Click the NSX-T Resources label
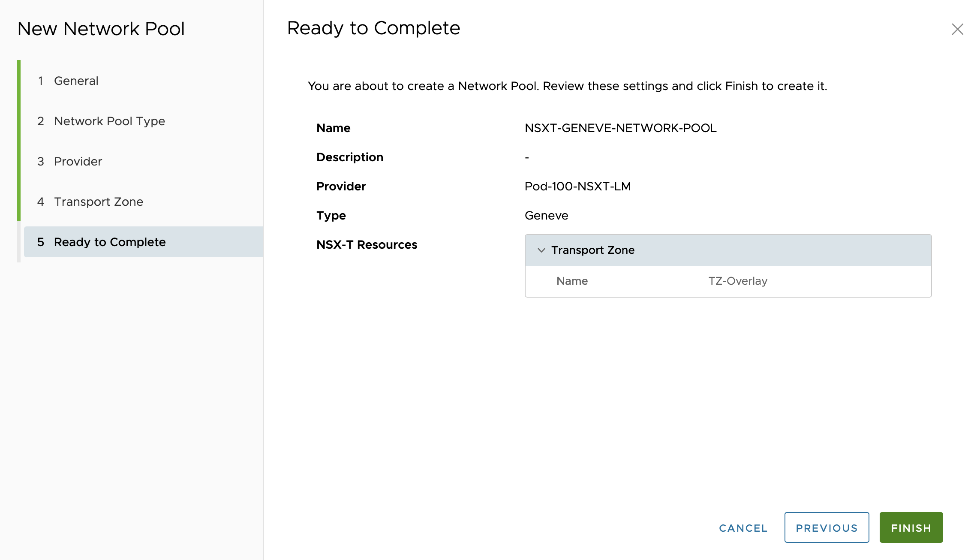This screenshot has width=980, height=560. pos(367,244)
